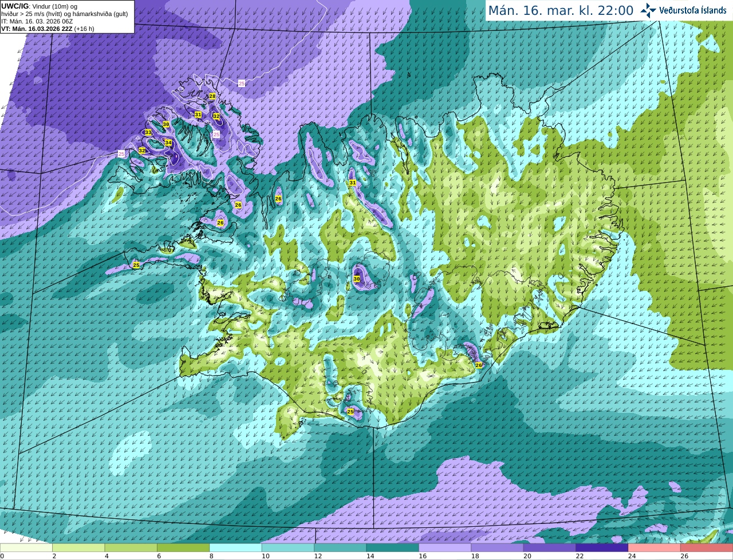Image resolution: width=733 pixels, height=560 pixels.
Task: Click the Veðurstofa Íslands logo
Action: [x=683, y=10]
